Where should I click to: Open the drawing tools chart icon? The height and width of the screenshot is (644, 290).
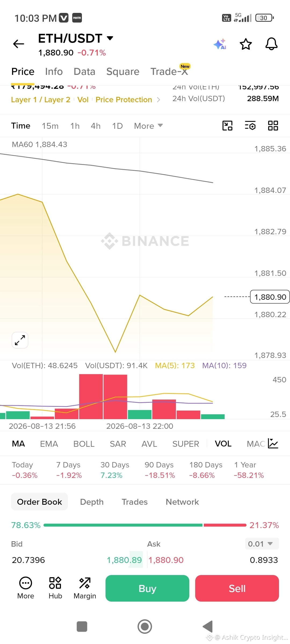coord(227,126)
